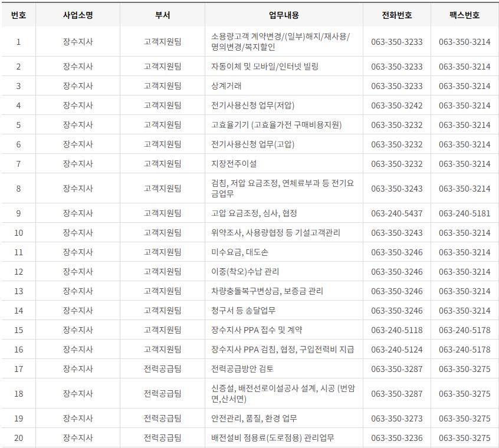Image resolution: width=499 pixels, height=448 pixels.
Task: Click the 업무내용 column header
Action: click(x=285, y=15)
